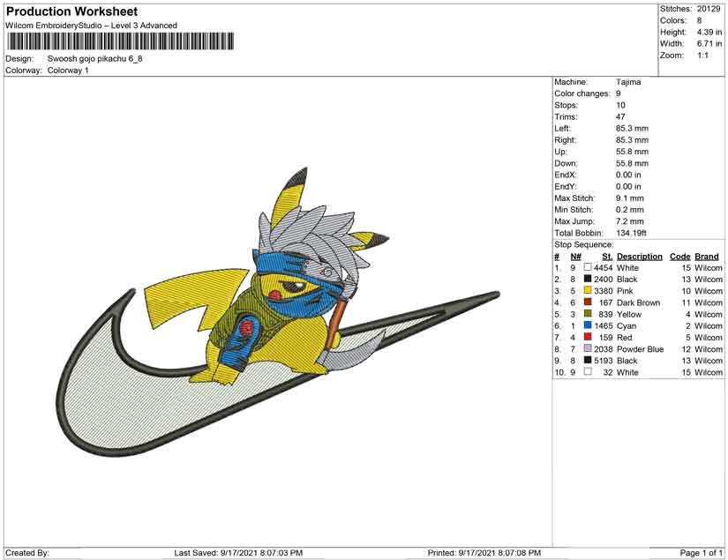
Task: Click the Cyan color swatch
Action: pos(588,325)
